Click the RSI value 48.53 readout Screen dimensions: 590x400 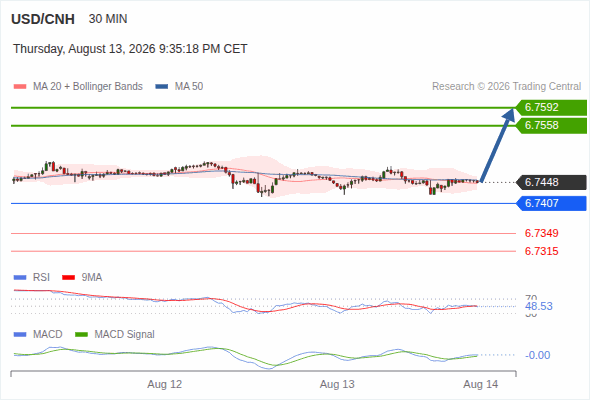[x=539, y=306]
